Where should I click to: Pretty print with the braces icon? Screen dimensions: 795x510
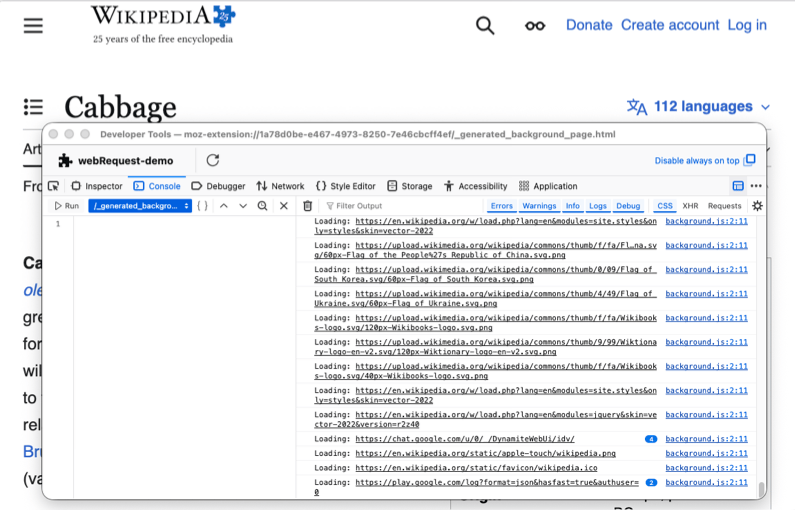(202, 206)
